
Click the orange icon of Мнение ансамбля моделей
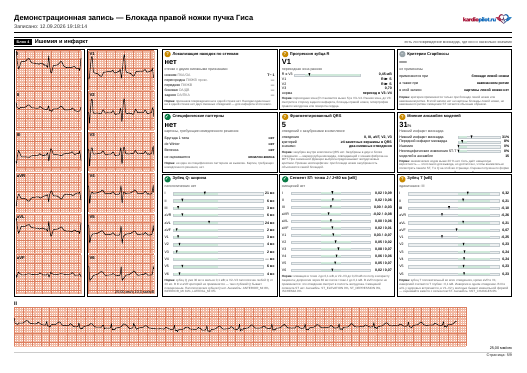402,117
